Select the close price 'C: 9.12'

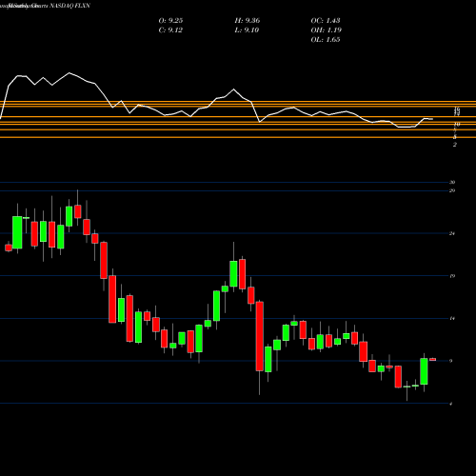(x=170, y=30)
